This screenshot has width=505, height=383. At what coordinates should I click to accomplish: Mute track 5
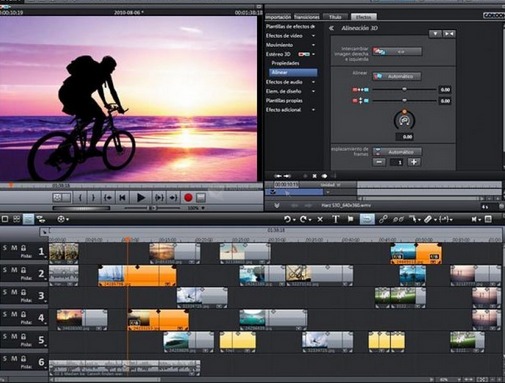(x=14, y=336)
